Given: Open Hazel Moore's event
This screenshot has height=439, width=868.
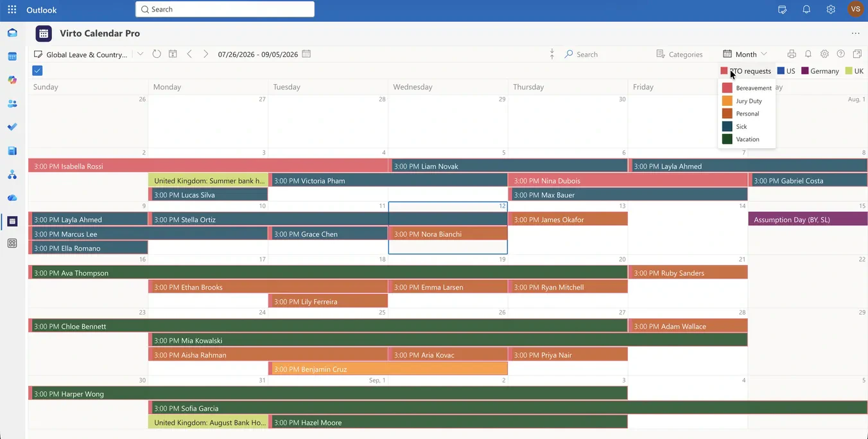Looking at the screenshot, I should click(447, 422).
